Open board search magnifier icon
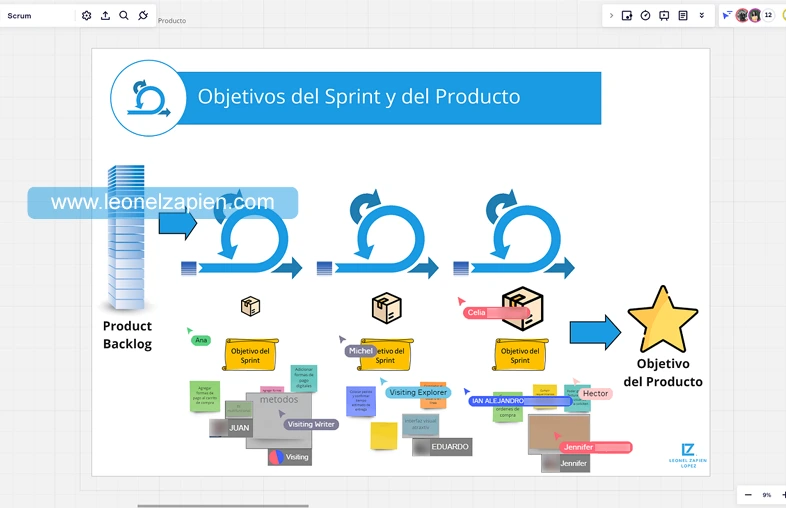The image size is (786, 508). (x=124, y=16)
